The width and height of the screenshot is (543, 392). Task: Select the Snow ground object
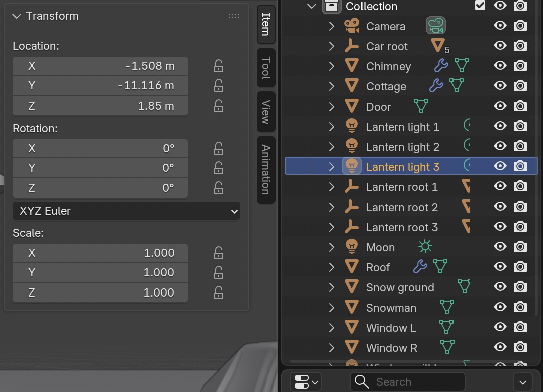coord(400,287)
